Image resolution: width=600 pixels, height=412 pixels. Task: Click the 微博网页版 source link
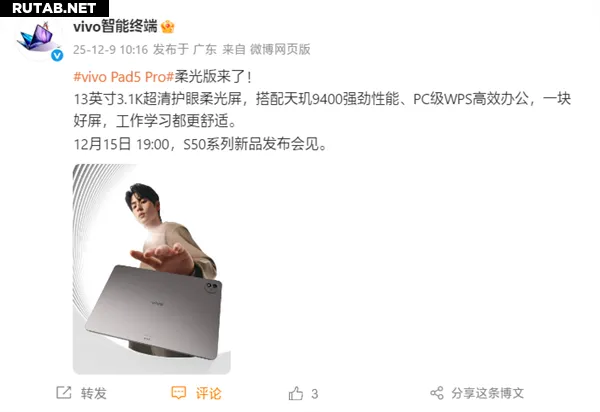(280, 50)
